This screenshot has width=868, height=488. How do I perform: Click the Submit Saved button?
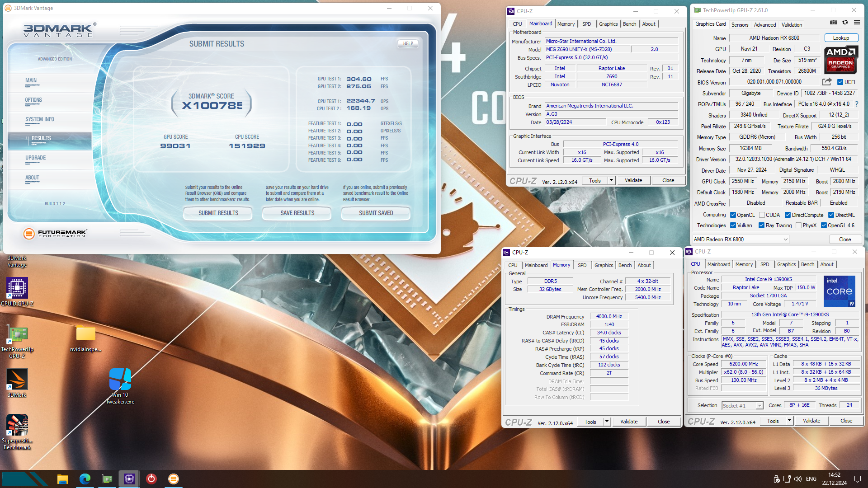point(376,213)
